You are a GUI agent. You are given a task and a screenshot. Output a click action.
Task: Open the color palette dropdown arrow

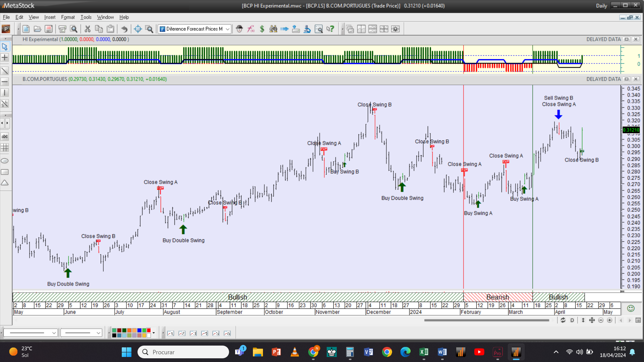point(154,333)
